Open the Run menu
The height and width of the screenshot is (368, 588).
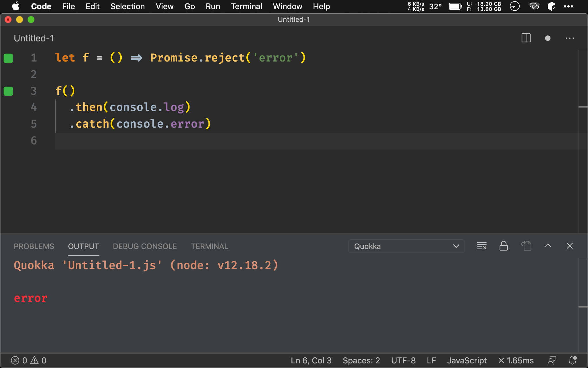point(213,6)
